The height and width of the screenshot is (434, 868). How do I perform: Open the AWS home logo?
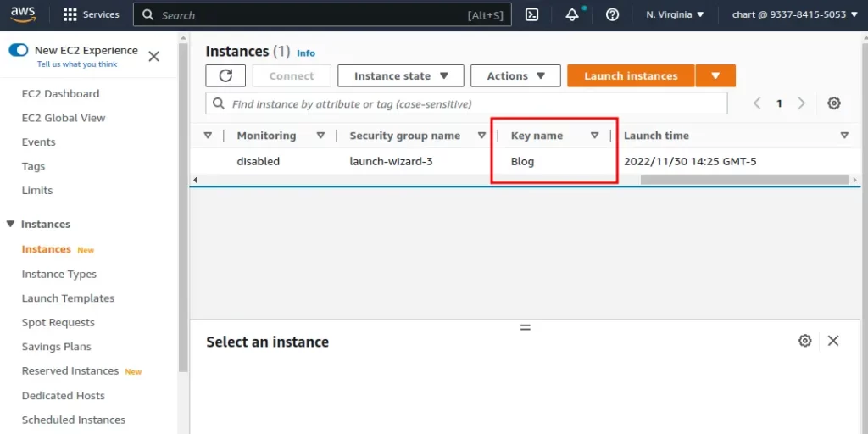coord(23,14)
